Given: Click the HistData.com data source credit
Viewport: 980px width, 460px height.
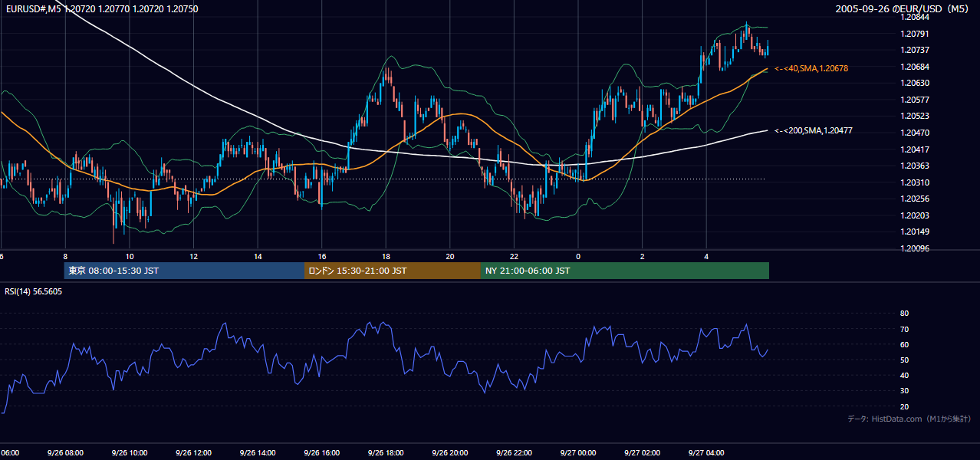Looking at the screenshot, I should (x=909, y=419).
